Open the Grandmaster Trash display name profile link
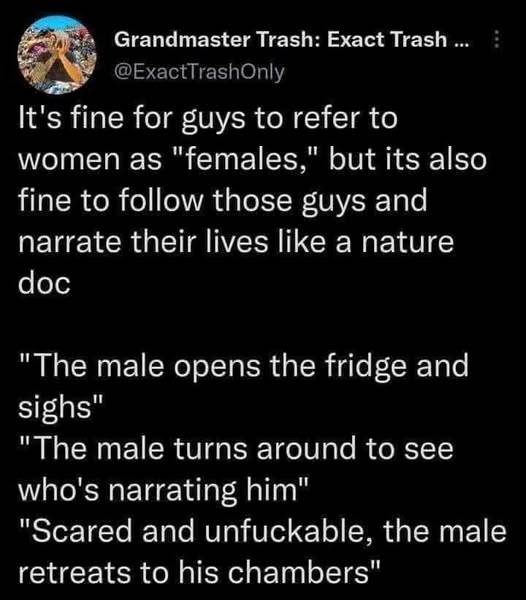 point(291,39)
